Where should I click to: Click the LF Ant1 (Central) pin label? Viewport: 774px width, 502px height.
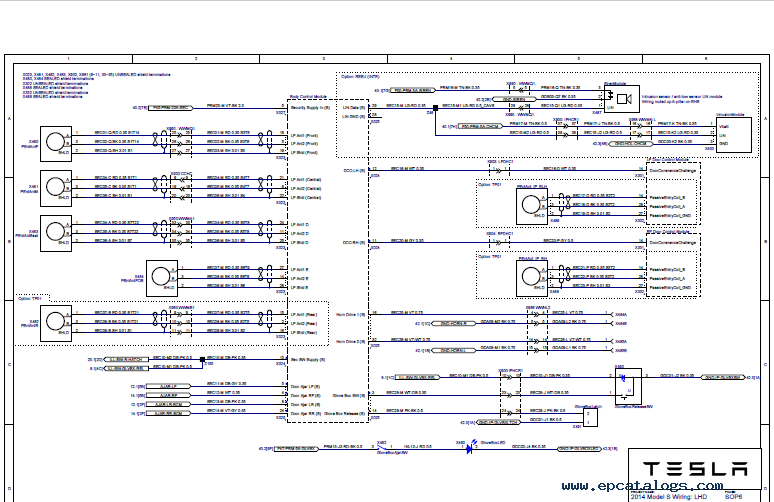pos(306,180)
